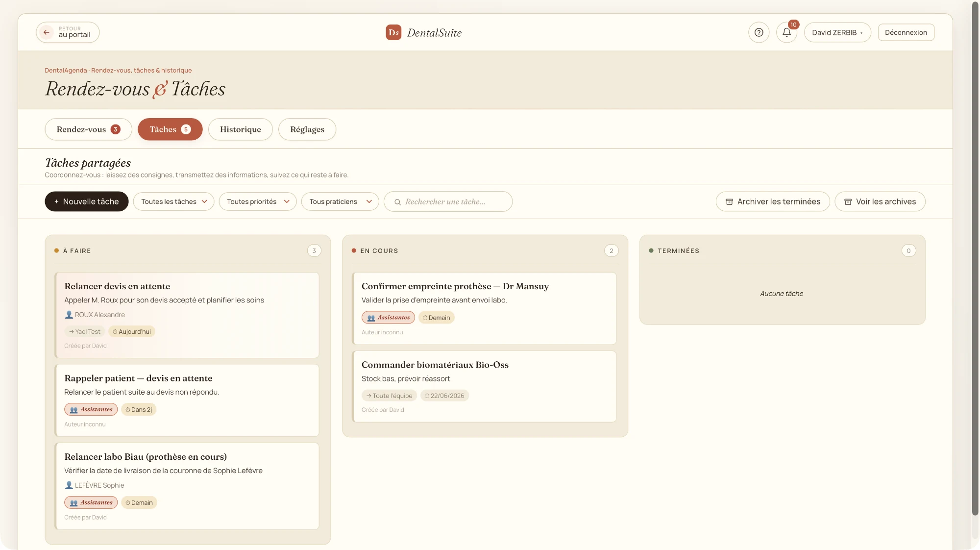Viewport: 980px width, 550px height.
Task: Click the plus icon in Nouvelle tâche
Action: [56, 201]
